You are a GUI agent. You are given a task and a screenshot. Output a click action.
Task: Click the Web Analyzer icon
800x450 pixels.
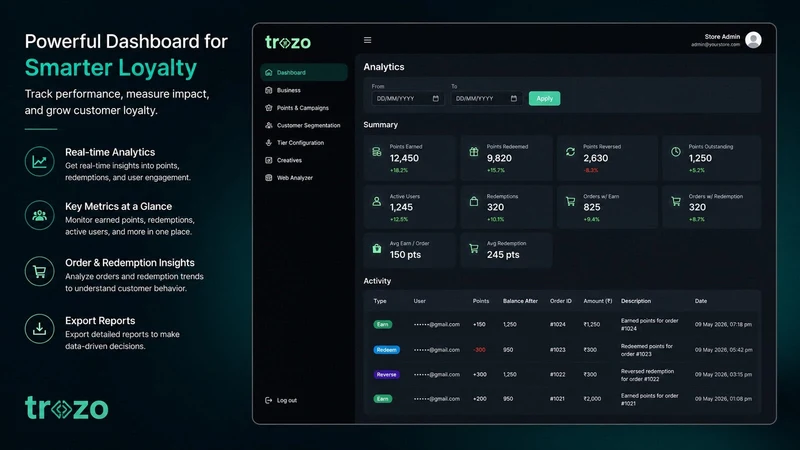click(269, 178)
